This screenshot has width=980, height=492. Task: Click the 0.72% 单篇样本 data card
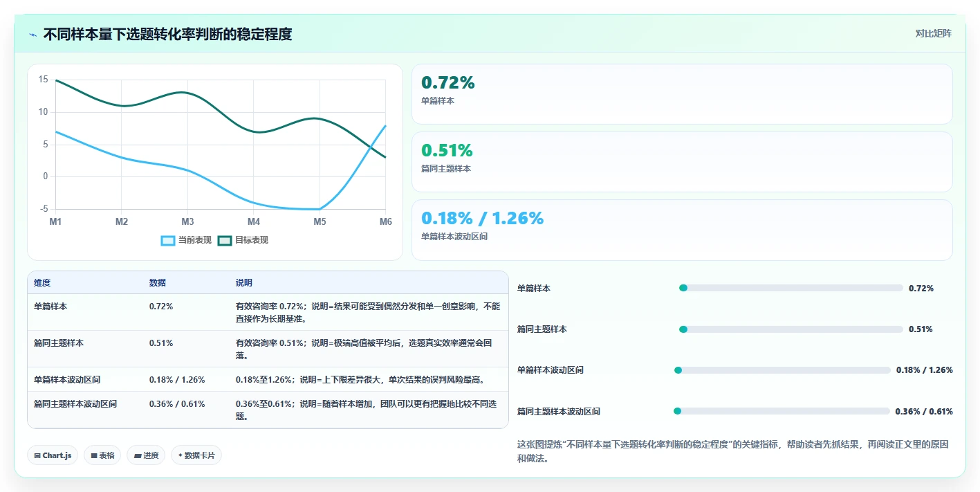click(682, 94)
